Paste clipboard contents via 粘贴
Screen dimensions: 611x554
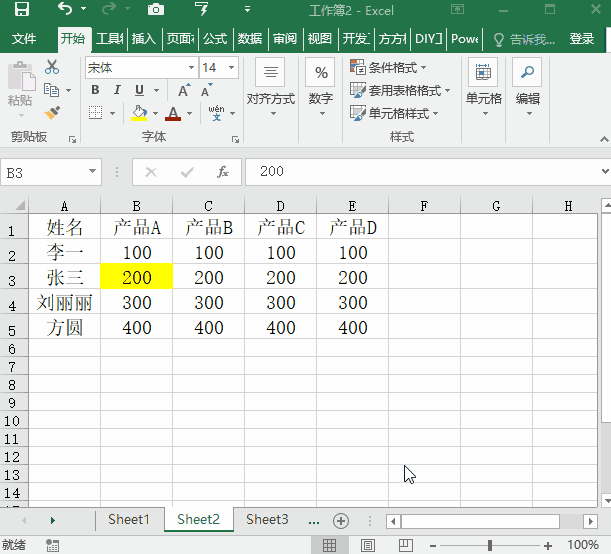pyautogui.click(x=20, y=90)
